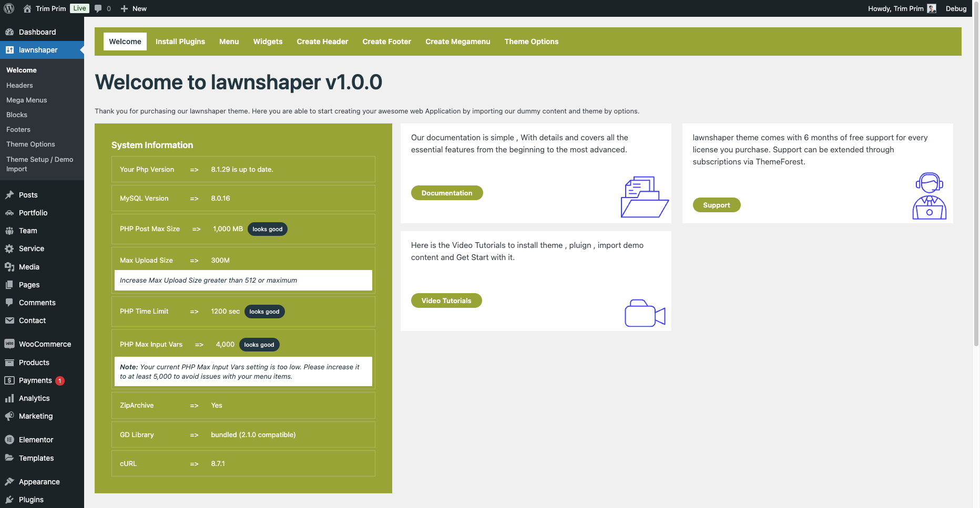Go to Payments in the sidebar
Viewport: 980px width, 508px height.
coord(35,380)
